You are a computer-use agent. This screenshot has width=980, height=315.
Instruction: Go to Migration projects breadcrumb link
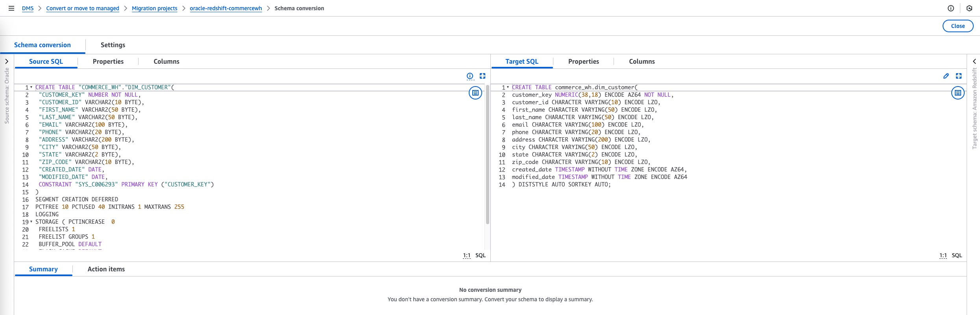(x=154, y=8)
